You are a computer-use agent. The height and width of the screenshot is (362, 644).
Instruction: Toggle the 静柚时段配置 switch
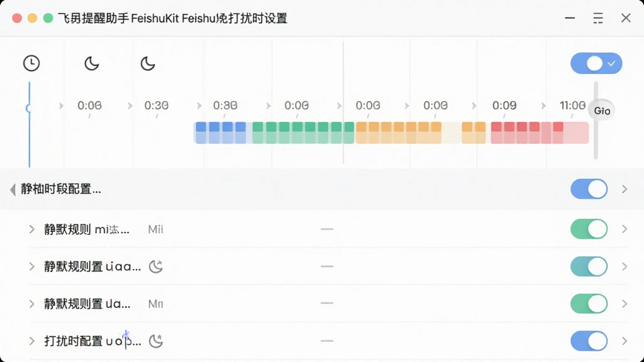(x=589, y=189)
